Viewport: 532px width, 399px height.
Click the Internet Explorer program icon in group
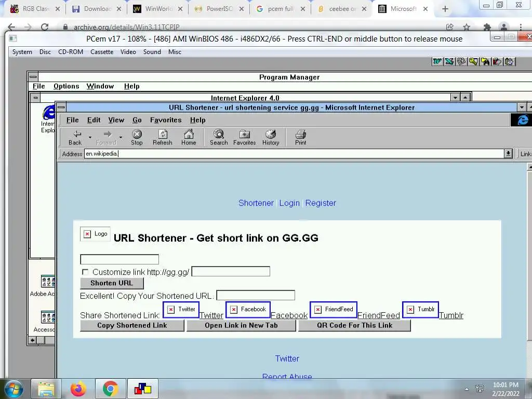pyautogui.click(x=49, y=113)
